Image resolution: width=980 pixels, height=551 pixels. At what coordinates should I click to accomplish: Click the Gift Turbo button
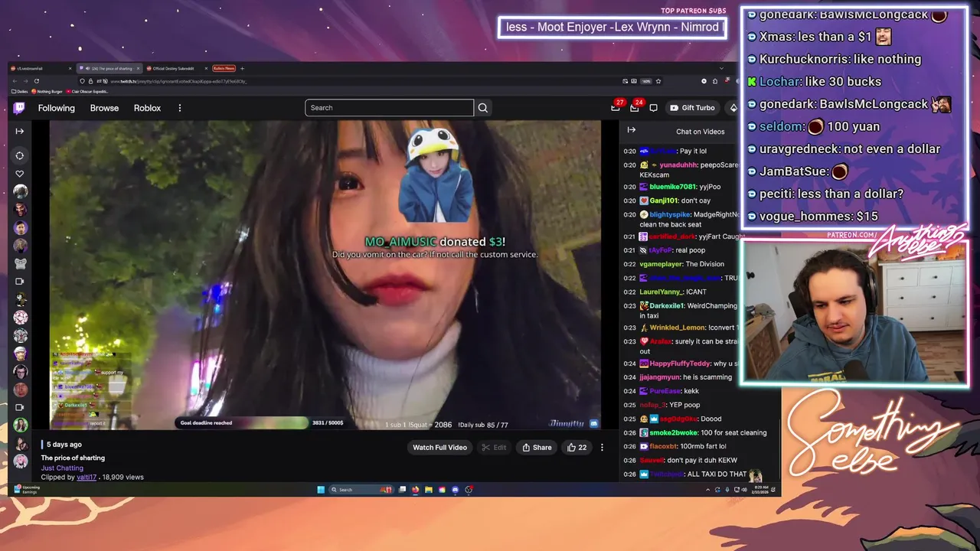[692, 108]
